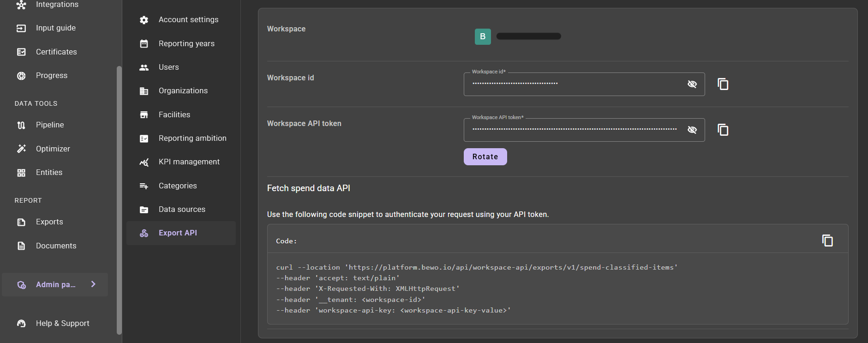This screenshot has height=343, width=868.
Task: Click the Documents file icon
Action: coord(21,246)
